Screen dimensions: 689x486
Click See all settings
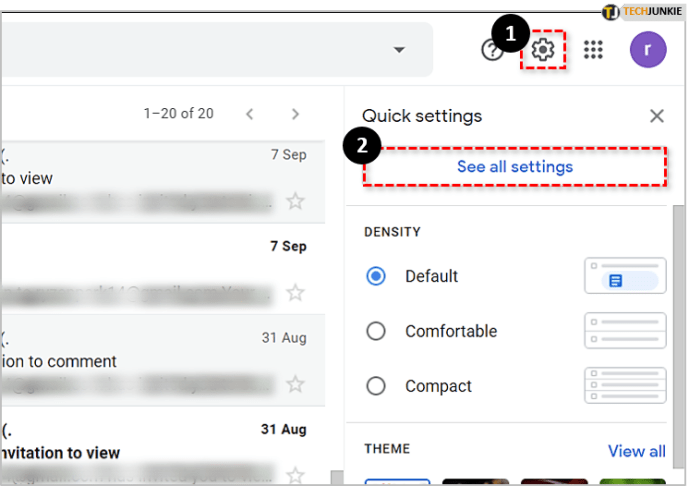(x=515, y=167)
